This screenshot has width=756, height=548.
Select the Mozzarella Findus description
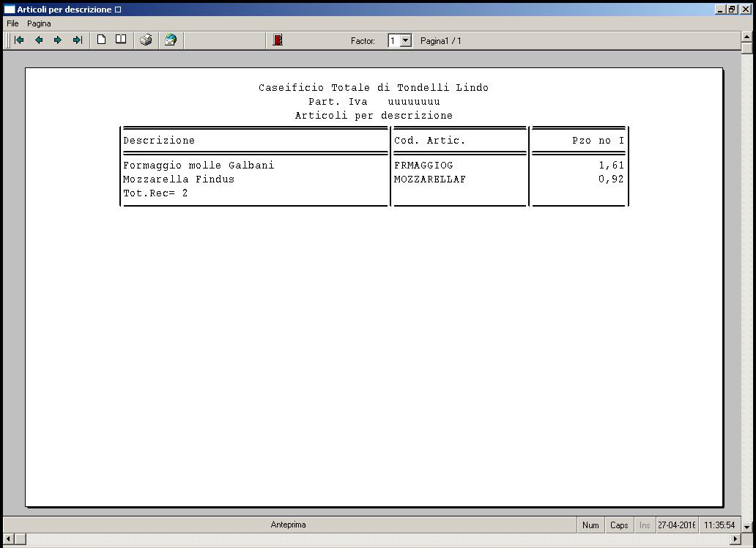[179, 179]
